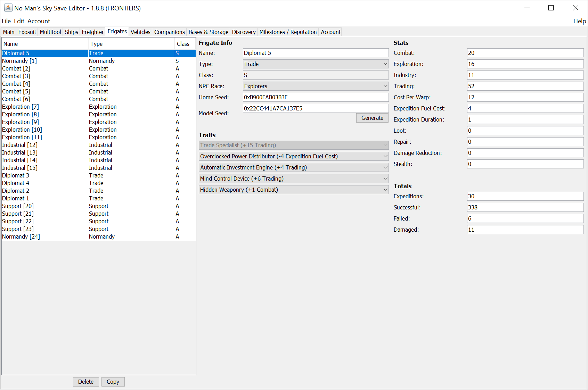The image size is (588, 390).
Task: Select the Industrial [15] frigate row
Action: [99, 168]
